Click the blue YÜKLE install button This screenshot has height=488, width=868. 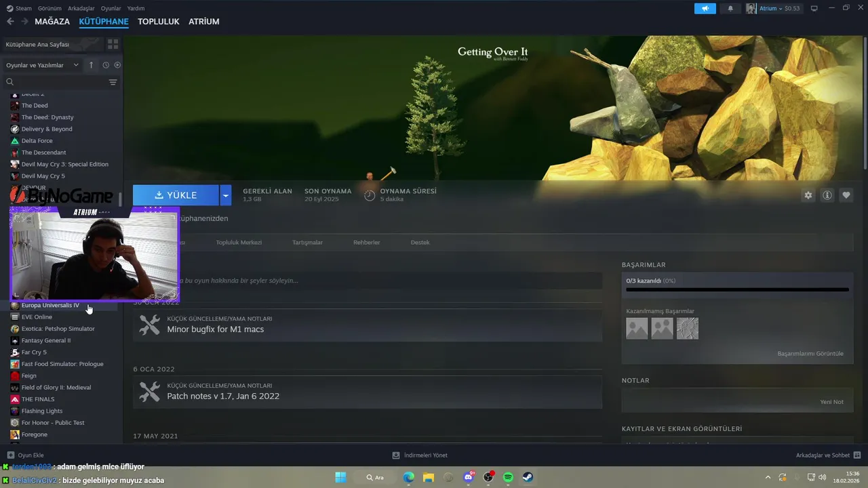tap(176, 195)
